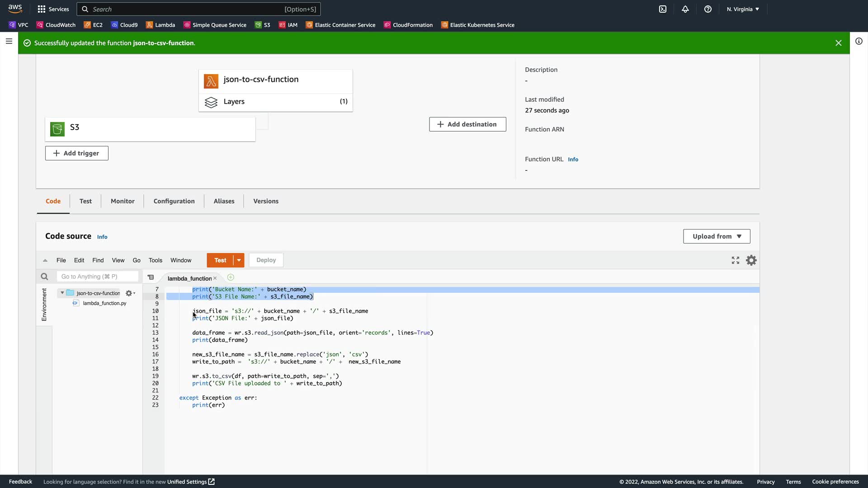Collapse the json-to-csv-function folder
Viewport: 868px width, 488px height.
[62, 293]
